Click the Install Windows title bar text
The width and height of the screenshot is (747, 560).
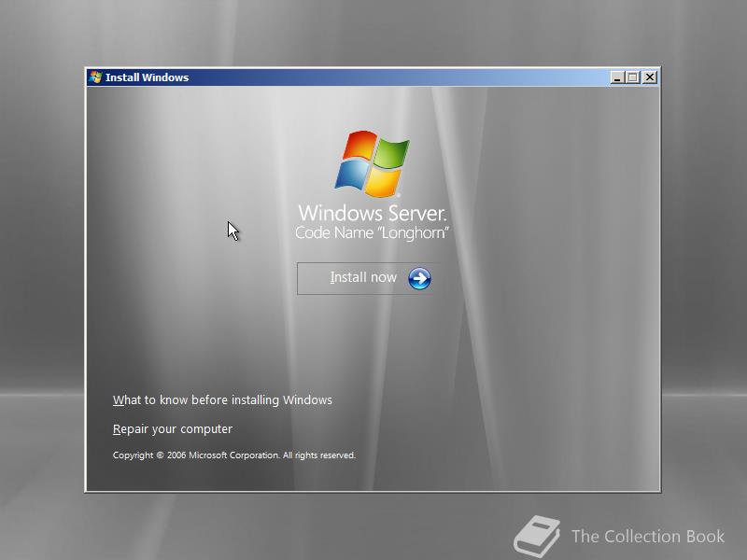point(147,77)
